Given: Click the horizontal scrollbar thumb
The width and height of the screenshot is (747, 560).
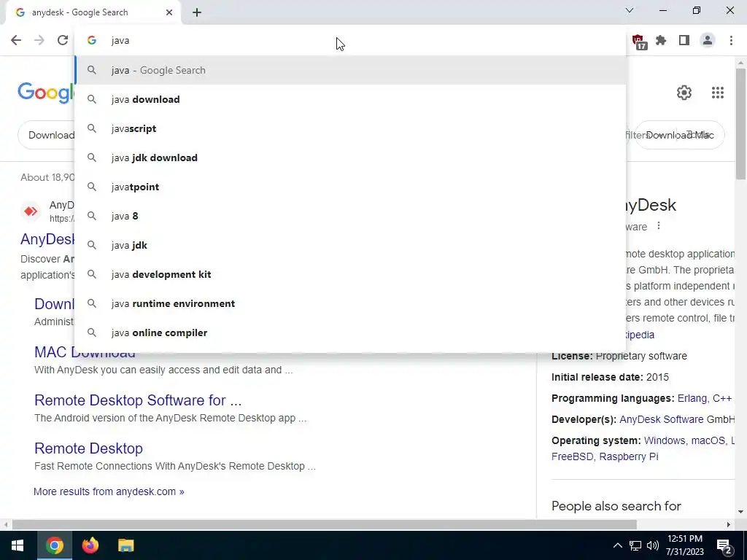Looking at the screenshot, I should pos(324,525).
